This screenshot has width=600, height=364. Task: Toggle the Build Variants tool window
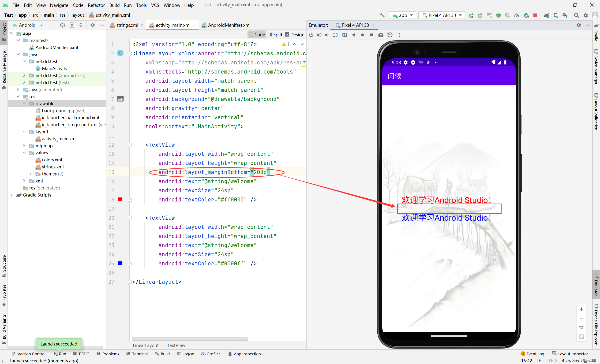coord(4,329)
